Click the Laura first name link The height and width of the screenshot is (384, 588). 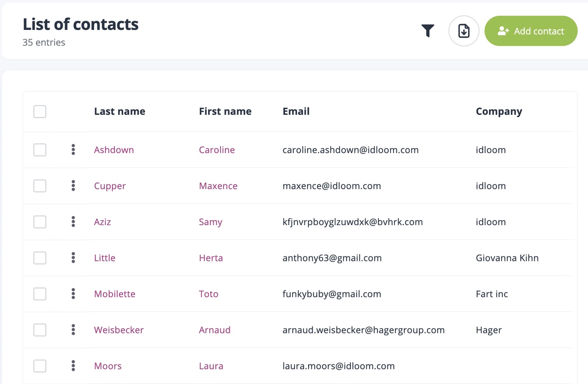[211, 366]
